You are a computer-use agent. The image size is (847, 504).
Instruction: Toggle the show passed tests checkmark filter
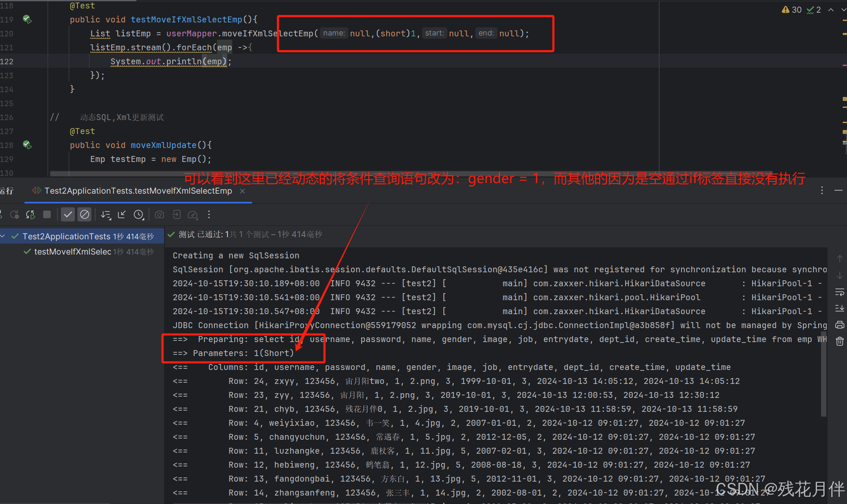tap(68, 215)
